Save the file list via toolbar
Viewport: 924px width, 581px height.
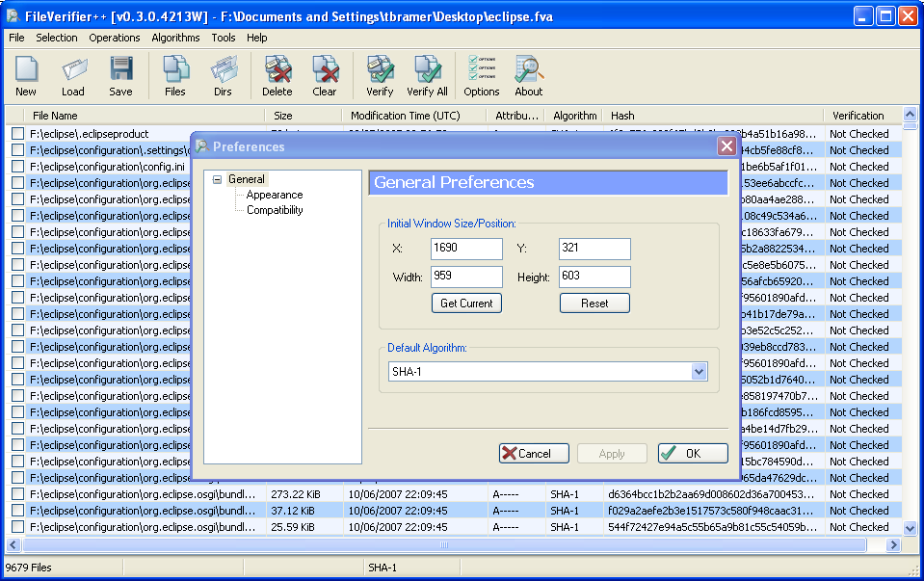(x=120, y=75)
